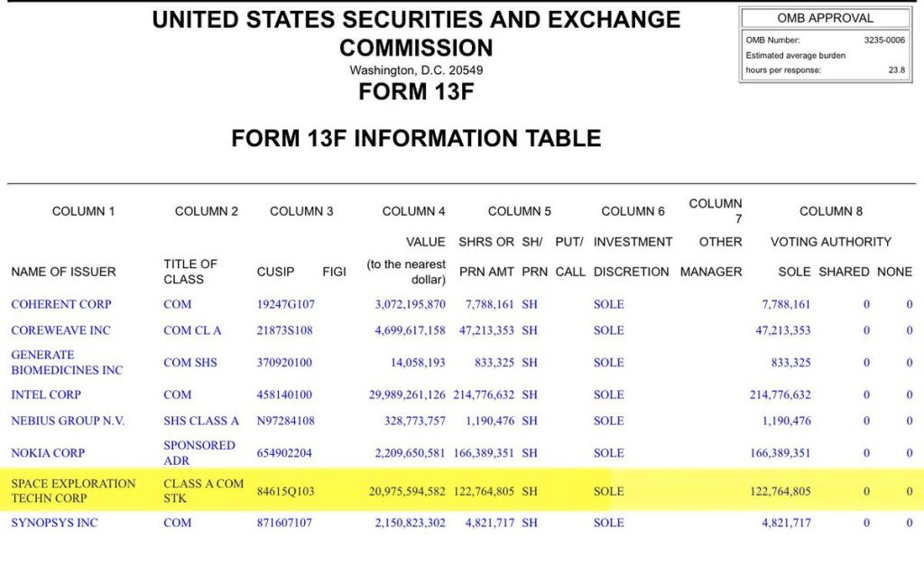Viewport: 924px width, 575px height.
Task: Click Intel's value 29,989,261,126
Action: click(x=407, y=394)
